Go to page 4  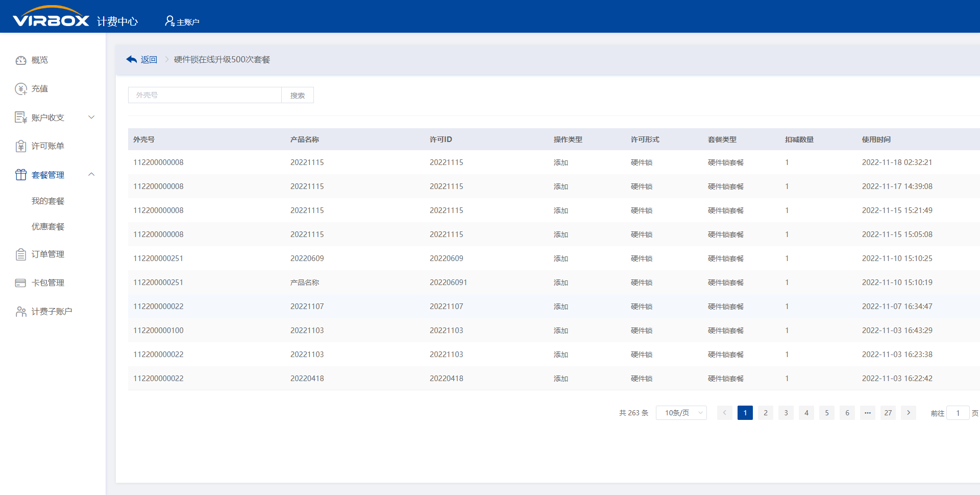(806, 413)
